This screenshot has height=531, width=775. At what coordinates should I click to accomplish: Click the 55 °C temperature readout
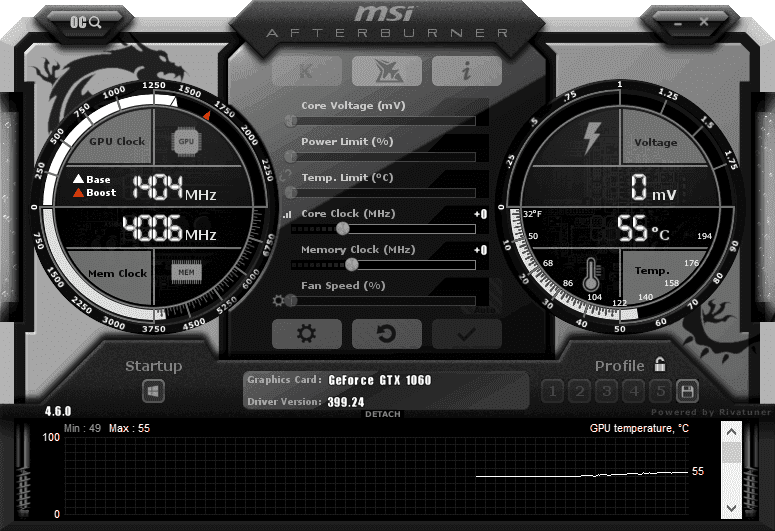click(x=644, y=228)
